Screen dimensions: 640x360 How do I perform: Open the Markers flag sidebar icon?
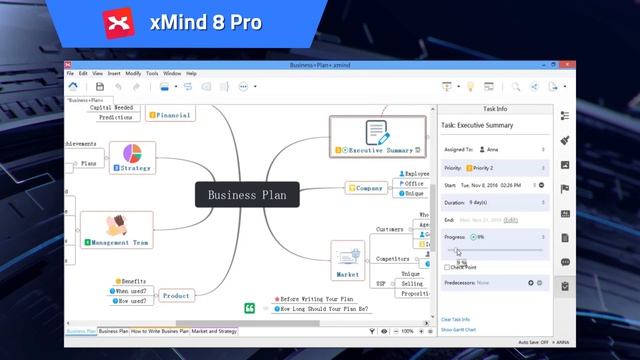[565, 189]
